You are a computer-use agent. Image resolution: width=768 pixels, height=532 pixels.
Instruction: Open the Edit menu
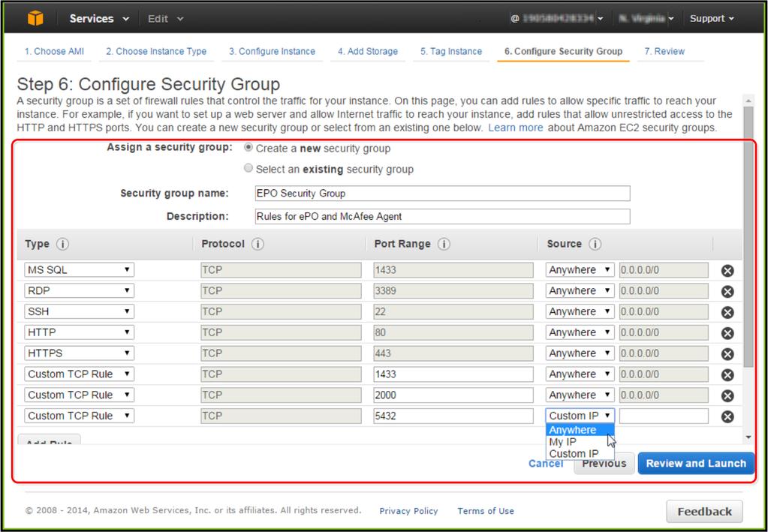(x=166, y=19)
